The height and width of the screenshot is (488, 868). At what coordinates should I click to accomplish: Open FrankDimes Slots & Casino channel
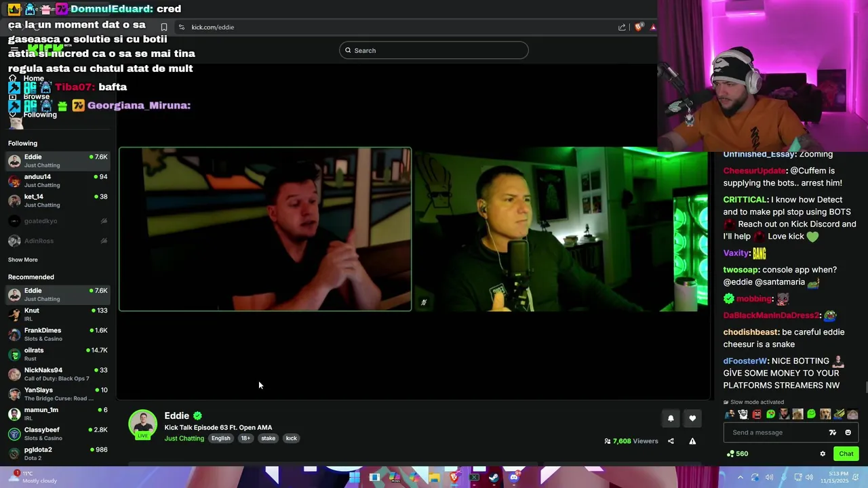[x=58, y=334]
